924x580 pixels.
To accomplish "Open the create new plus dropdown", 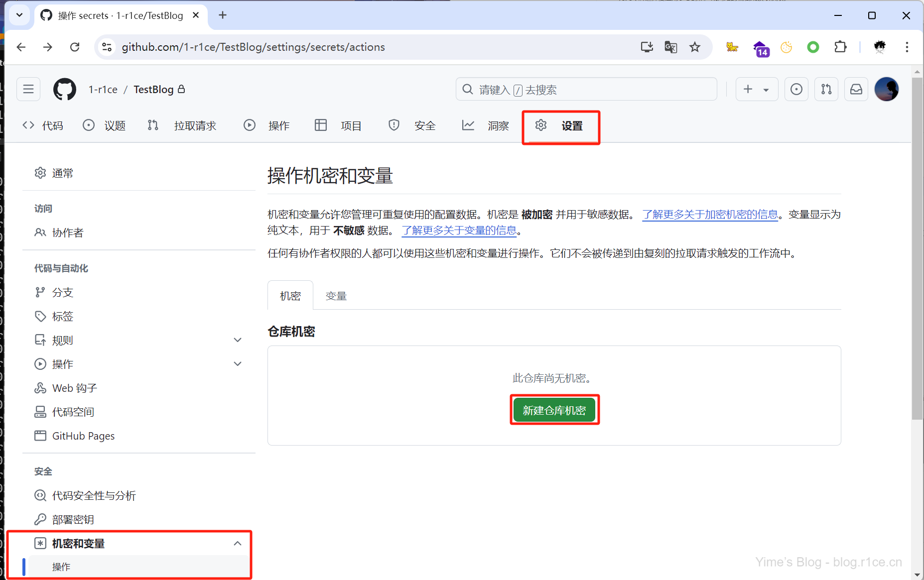I will click(x=756, y=90).
